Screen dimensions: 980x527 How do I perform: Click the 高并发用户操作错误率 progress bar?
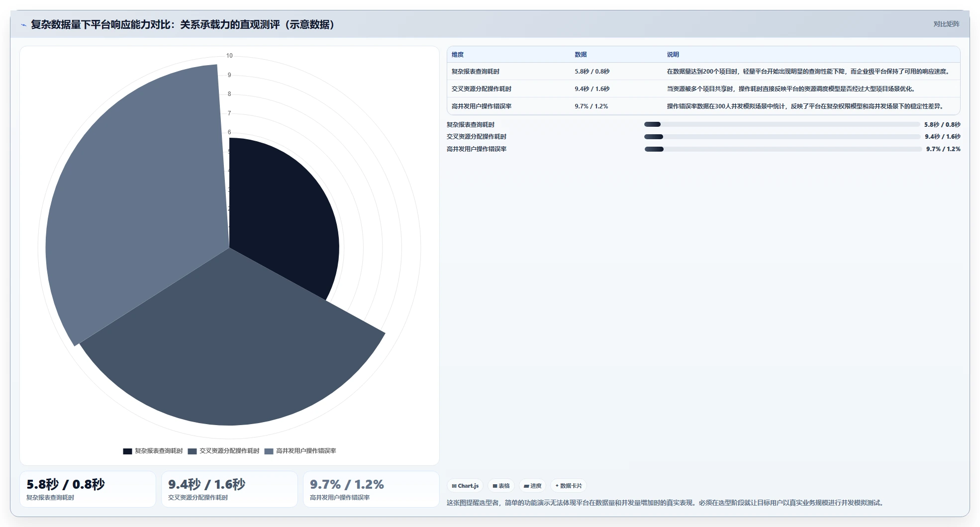pyautogui.click(x=783, y=149)
